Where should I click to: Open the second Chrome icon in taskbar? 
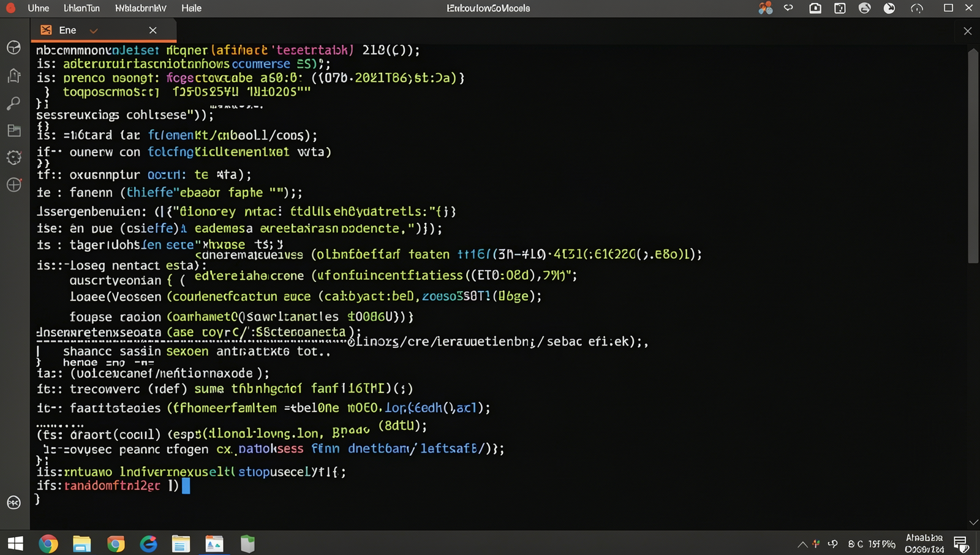[x=116, y=543]
